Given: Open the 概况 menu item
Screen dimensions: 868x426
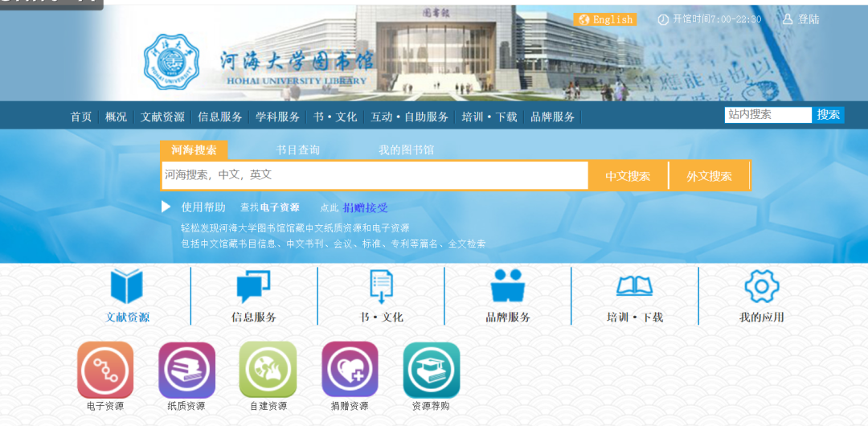Looking at the screenshot, I should tap(117, 117).
